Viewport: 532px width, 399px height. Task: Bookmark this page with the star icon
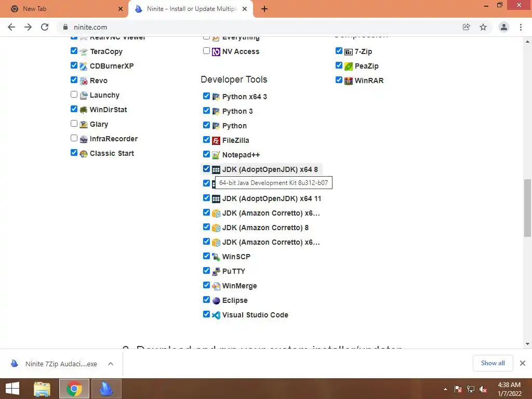coord(483,27)
